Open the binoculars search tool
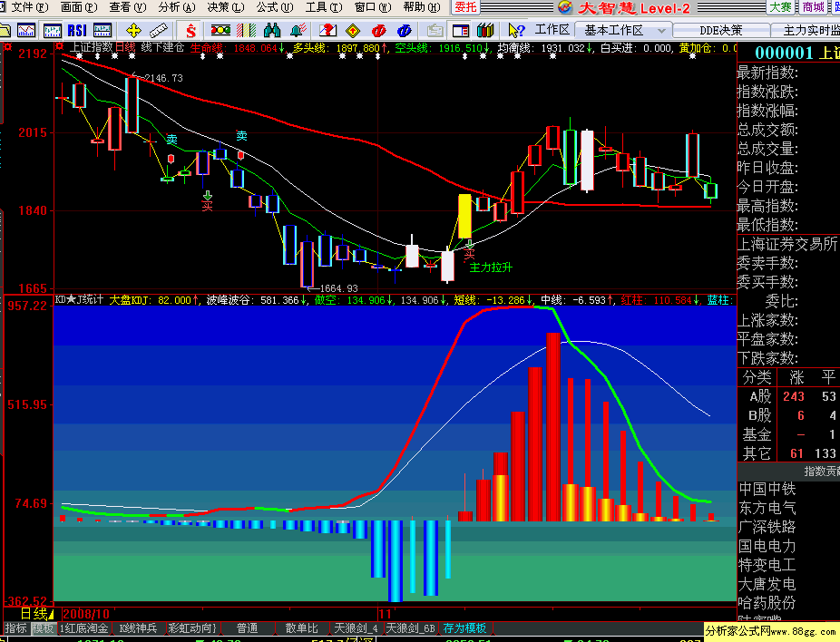 (x=272, y=31)
